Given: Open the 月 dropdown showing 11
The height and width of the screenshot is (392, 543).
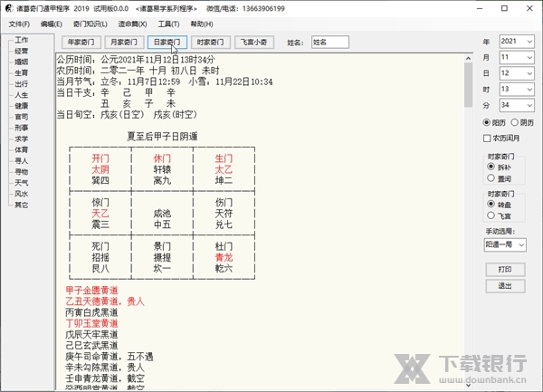Looking at the screenshot, I should point(517,57).
